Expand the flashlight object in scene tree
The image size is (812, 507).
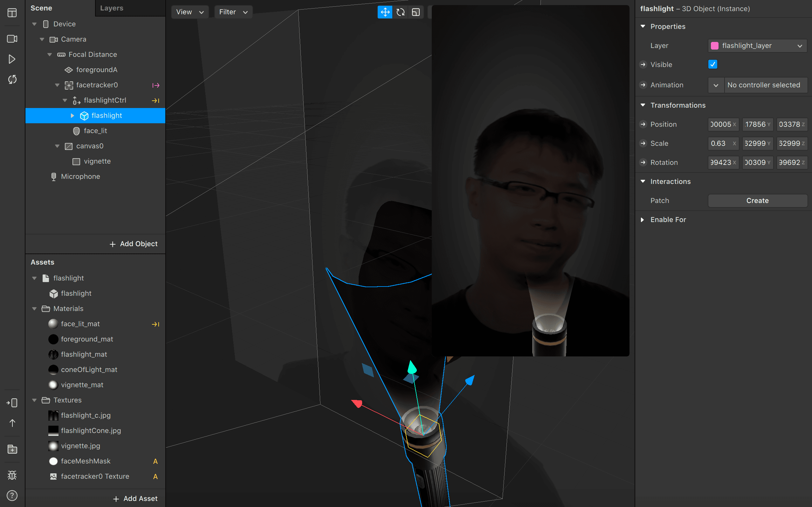click(x=72, y=116)
